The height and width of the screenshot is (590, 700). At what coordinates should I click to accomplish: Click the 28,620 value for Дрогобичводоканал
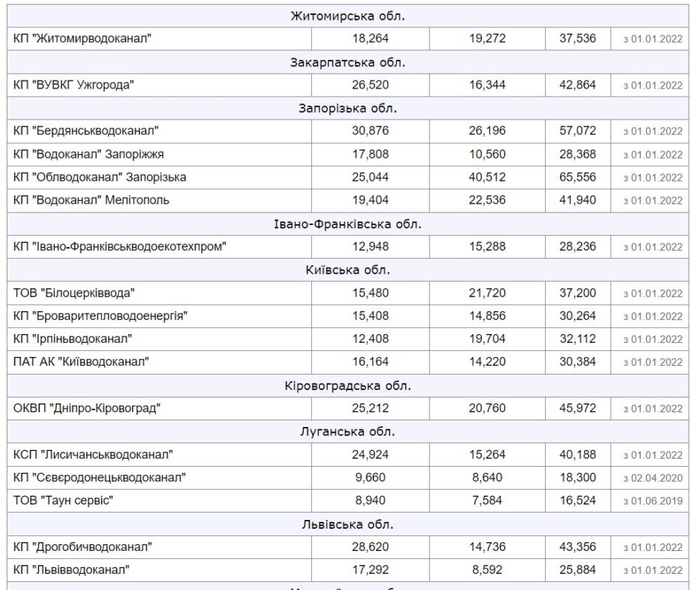coord(370,546)
